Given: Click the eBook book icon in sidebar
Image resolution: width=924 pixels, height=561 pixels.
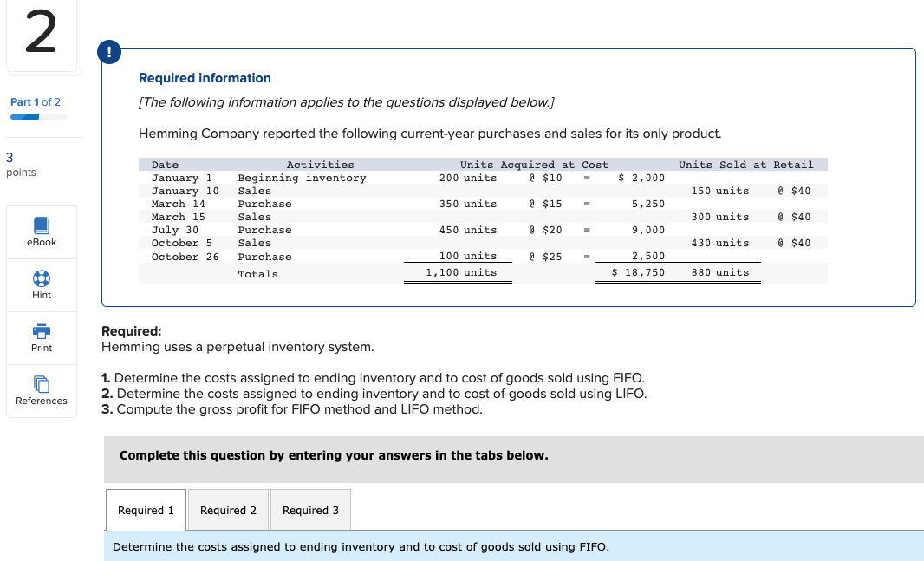Looking at the screenshot, I should coord(41,225).
